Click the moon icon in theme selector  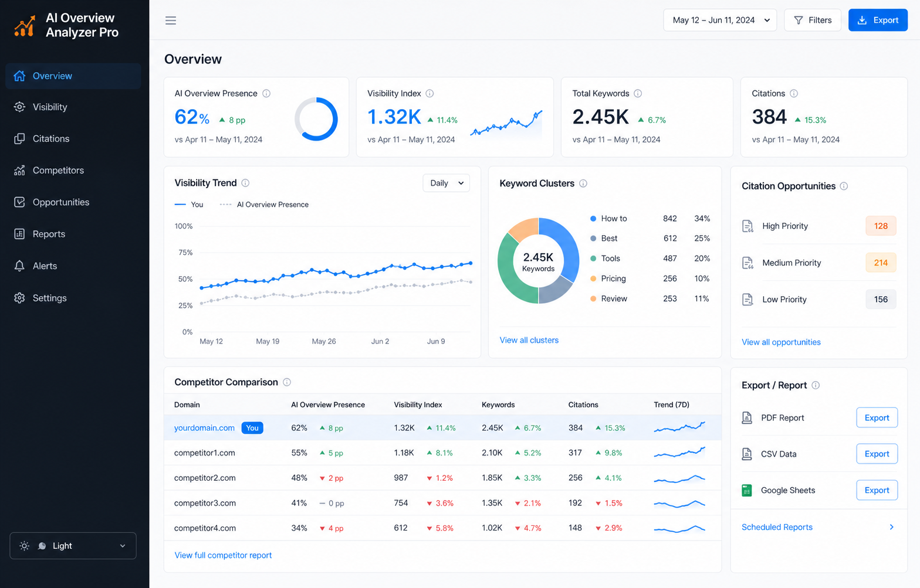pyautogui.click(x=42, y=546)
